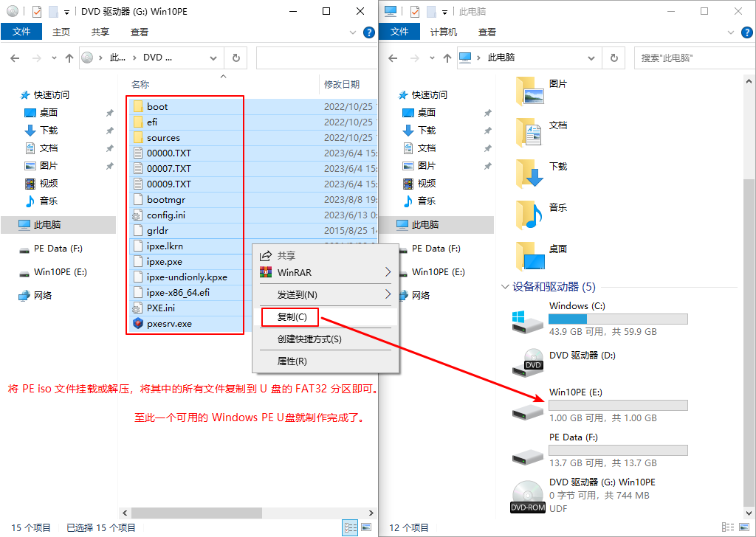Open the 图片 folder in This PC pane
Viewport: 756px width, 537px height.
click(x=541, y=91)
